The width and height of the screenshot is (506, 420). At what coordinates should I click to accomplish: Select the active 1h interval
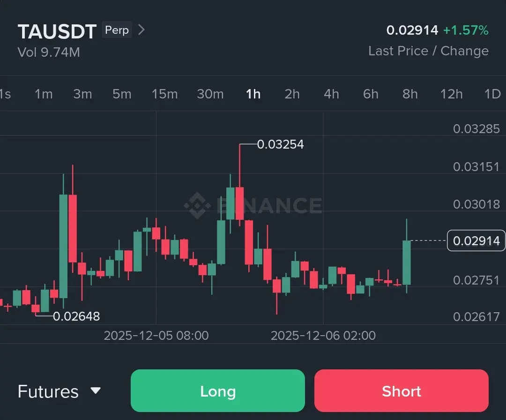253,94
